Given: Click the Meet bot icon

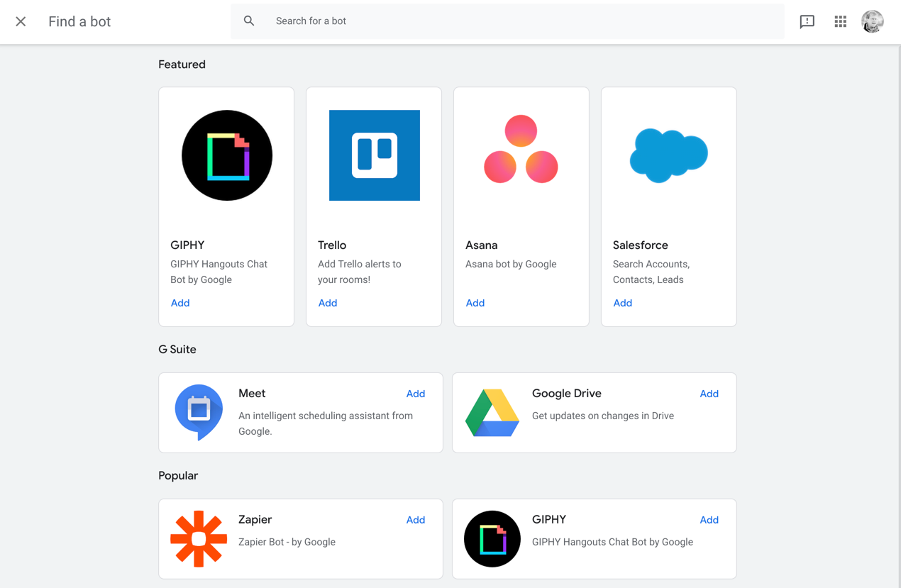Looking at the screenshot, I should [199, 412].
